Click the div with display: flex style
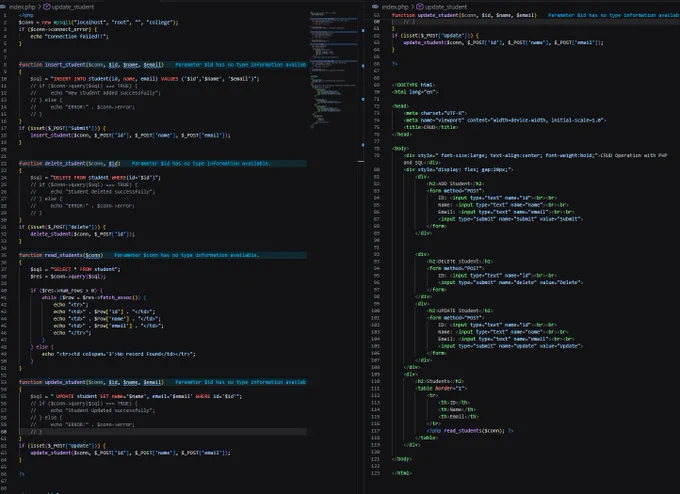The width and height of the screenshot is (680, 494). tap(458, 170)
